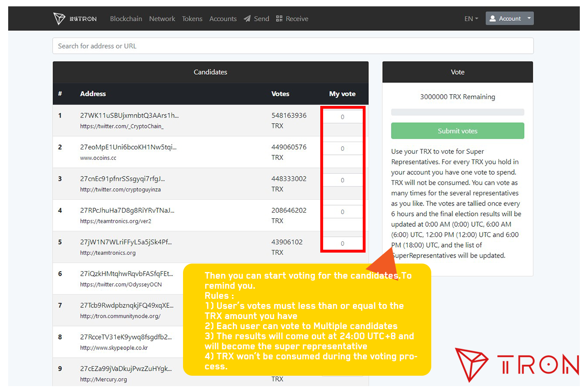
Task: Click the Candidates panel header
Action: [x=211, y=72]
